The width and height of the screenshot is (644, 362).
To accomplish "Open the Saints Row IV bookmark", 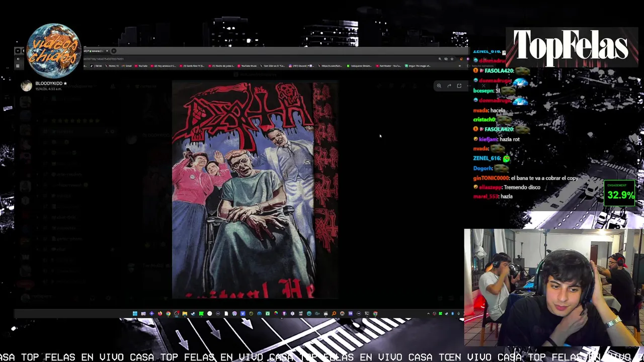I will (192, 66).
